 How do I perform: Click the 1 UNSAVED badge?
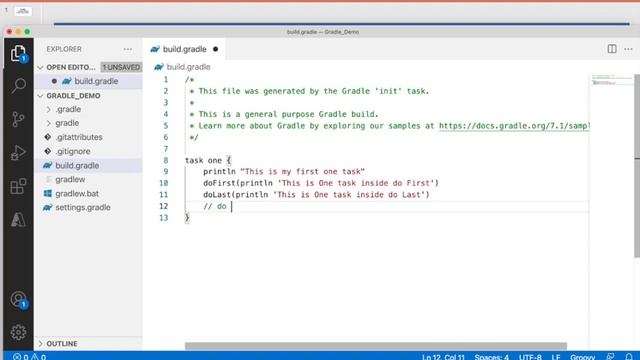pyautogui.click(x=121, y=67)
